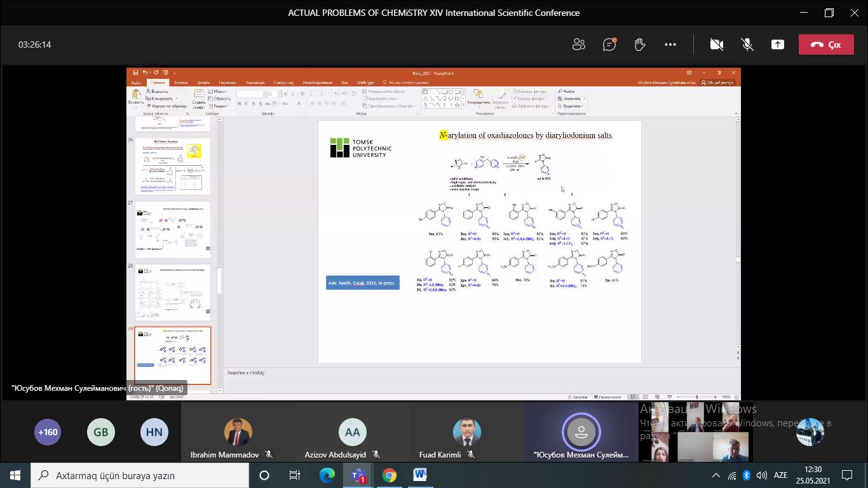Leave the meeting with Çıx button
Screen dimensions: 868x488
[x=826, y=44]
